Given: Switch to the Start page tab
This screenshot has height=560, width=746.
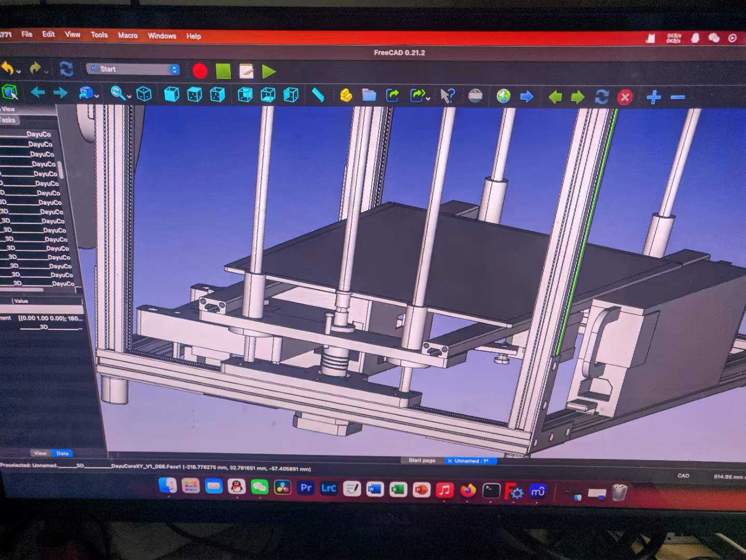Looking at the screenshot, I should click(x=422, y=460).
